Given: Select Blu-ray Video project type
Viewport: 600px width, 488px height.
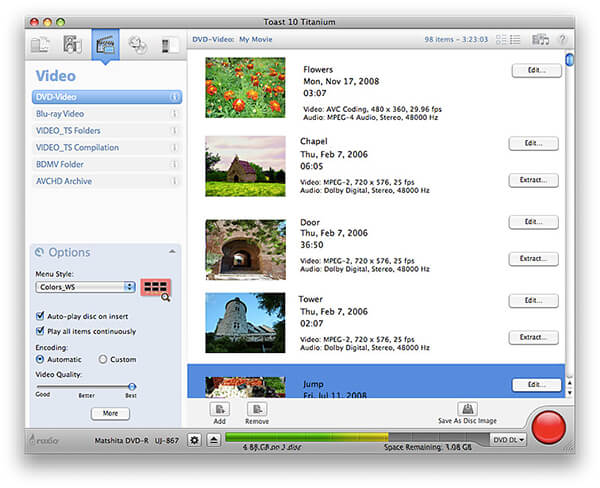Looking at the screenshot, I should click(107, 114).
